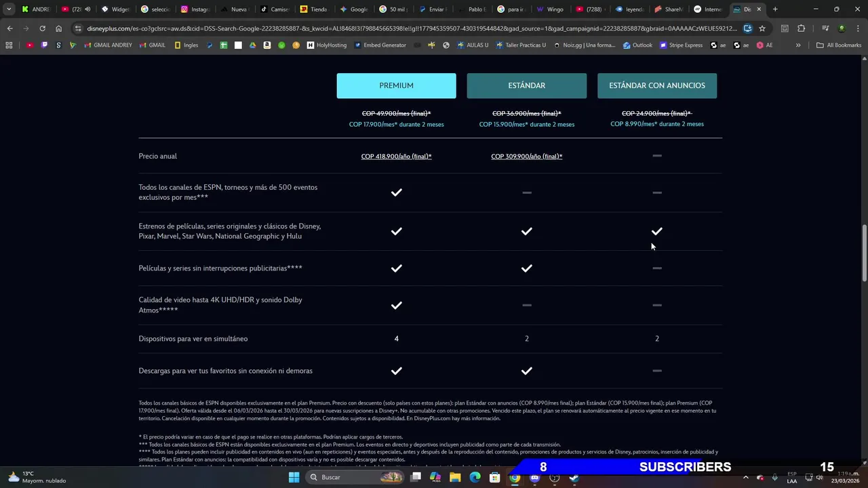
Task: Click the Premium simultaneous devices value 4
Action: click(x=396, y=338)
